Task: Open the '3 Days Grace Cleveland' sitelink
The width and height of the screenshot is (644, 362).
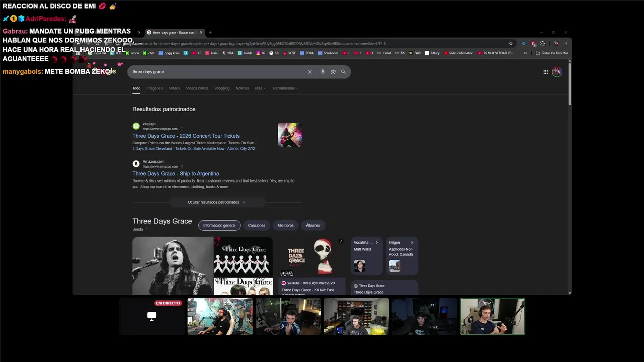Action: pos(152,149)
